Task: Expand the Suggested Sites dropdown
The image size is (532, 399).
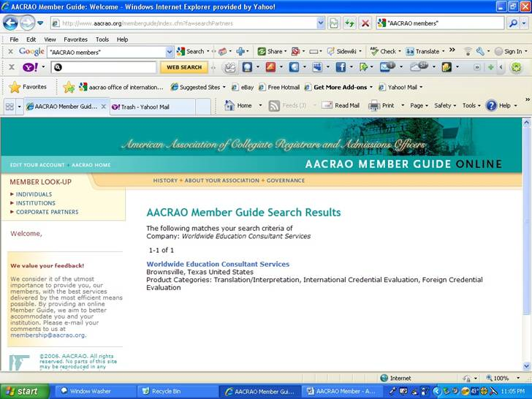Action: (224, 87)
